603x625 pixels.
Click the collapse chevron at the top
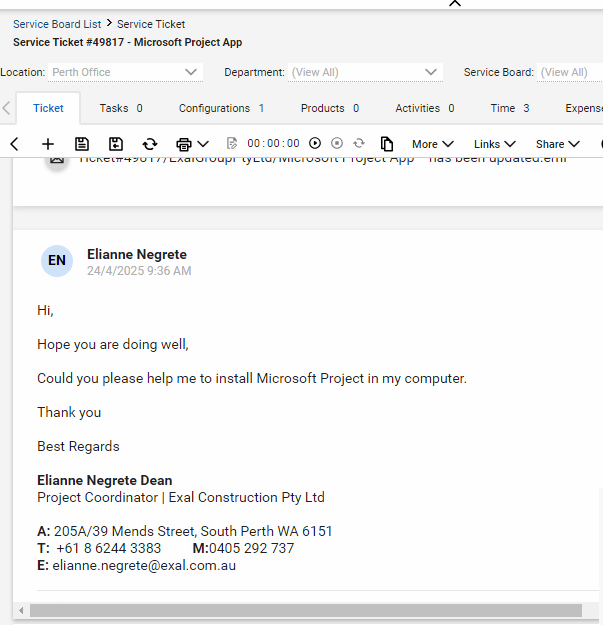[x=455, y=4]
